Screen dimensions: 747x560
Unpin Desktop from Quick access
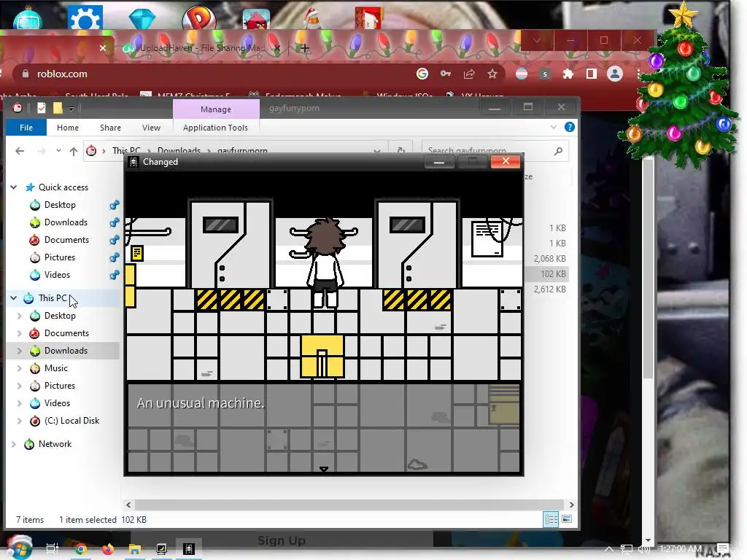click(114, 205)
